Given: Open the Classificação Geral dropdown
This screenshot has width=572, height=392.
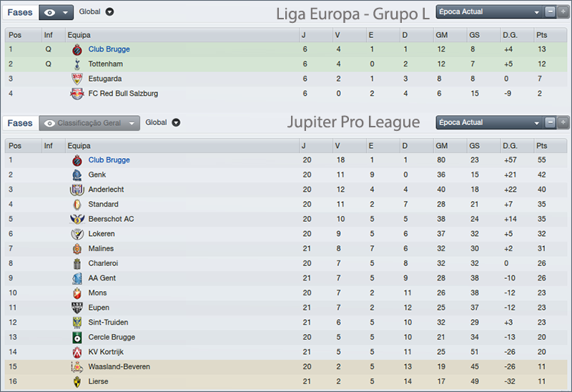Looking at the screenshot, I should click(89, 123).
